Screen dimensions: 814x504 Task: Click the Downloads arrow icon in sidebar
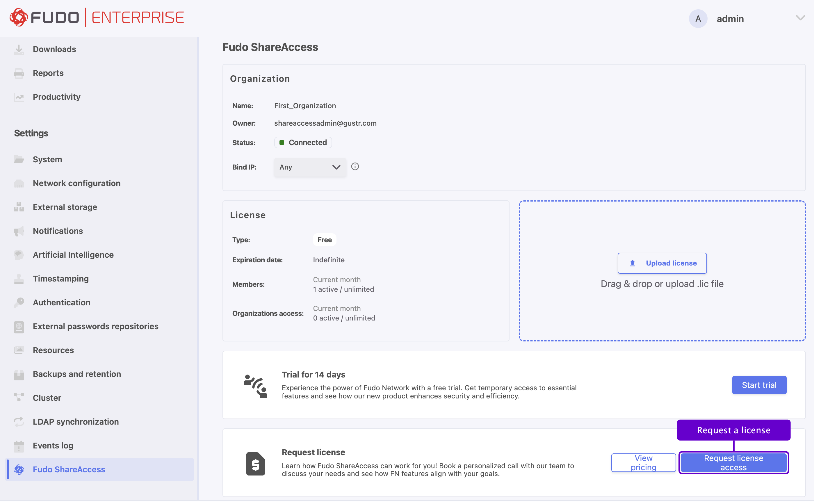[x=19, y=49]
